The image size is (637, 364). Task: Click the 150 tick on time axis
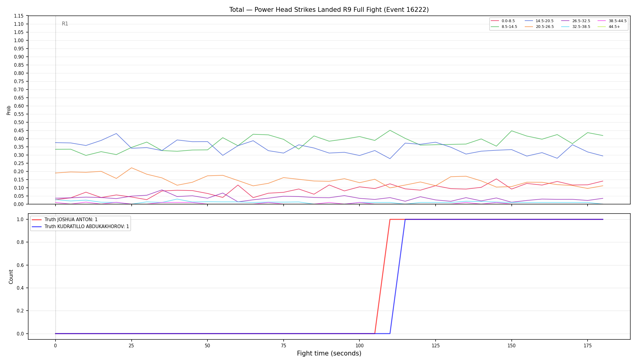[511, 345]
